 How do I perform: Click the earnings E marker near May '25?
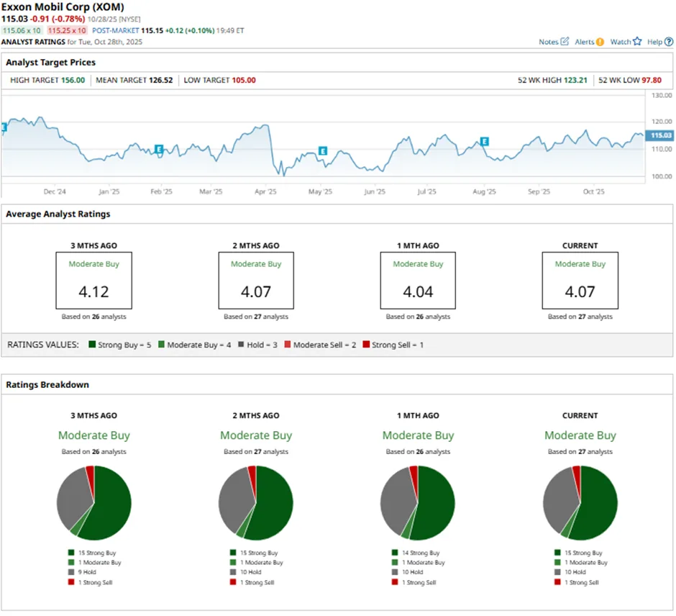tap(322, 151)
